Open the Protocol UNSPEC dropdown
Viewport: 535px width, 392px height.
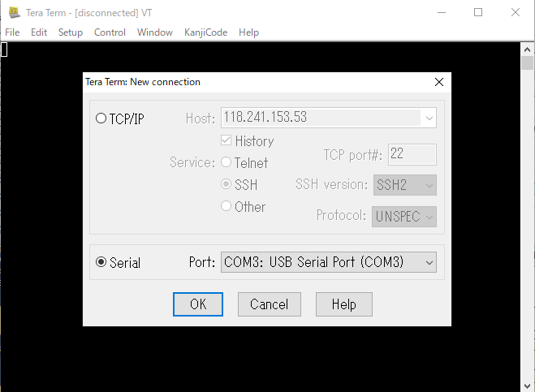point(404,217)
